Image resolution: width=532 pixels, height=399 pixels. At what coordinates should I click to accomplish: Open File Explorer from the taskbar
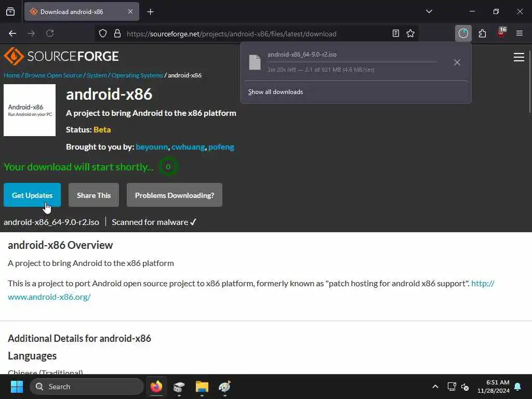pos(202,387)
